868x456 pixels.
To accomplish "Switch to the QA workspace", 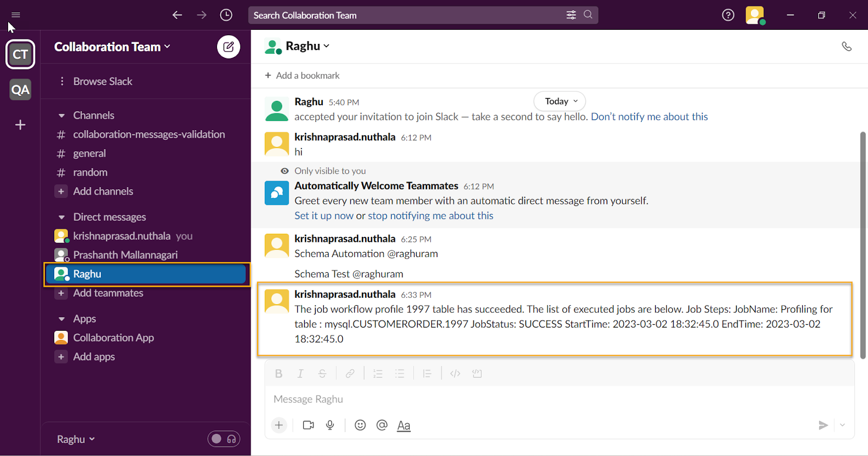I will coord(21,90).
